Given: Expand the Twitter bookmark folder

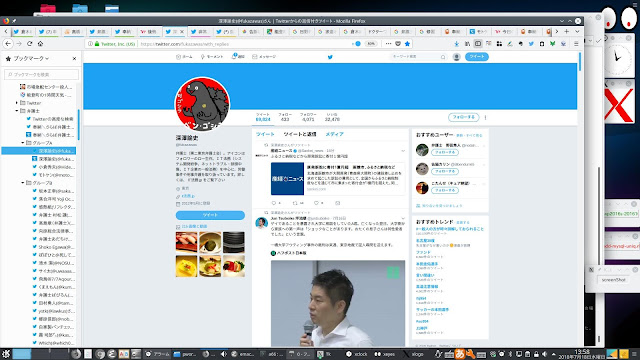Looking at the screenshot, I should point(17,103).
